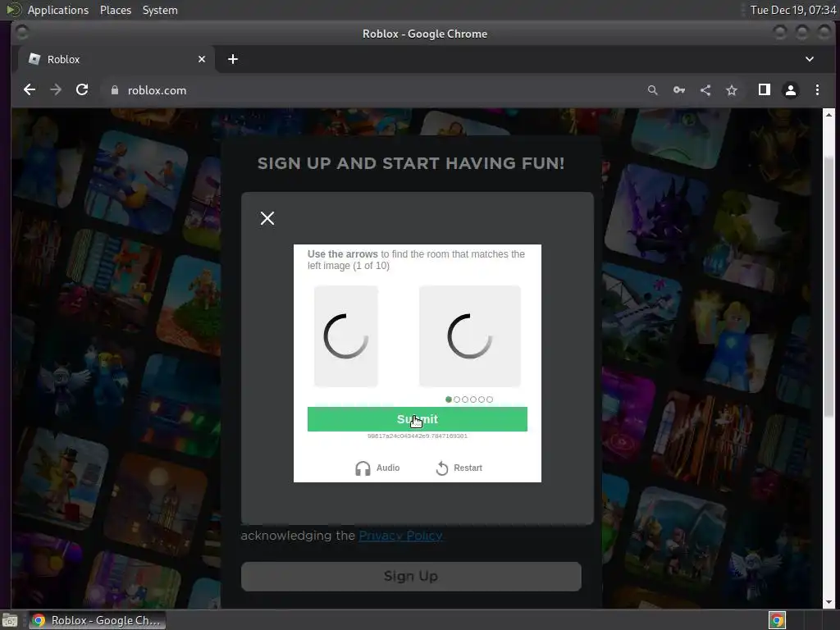This screenshot has height=630, width=840.
Task: Toggle Chrome's side panel icon
Action: pos(765,90)
